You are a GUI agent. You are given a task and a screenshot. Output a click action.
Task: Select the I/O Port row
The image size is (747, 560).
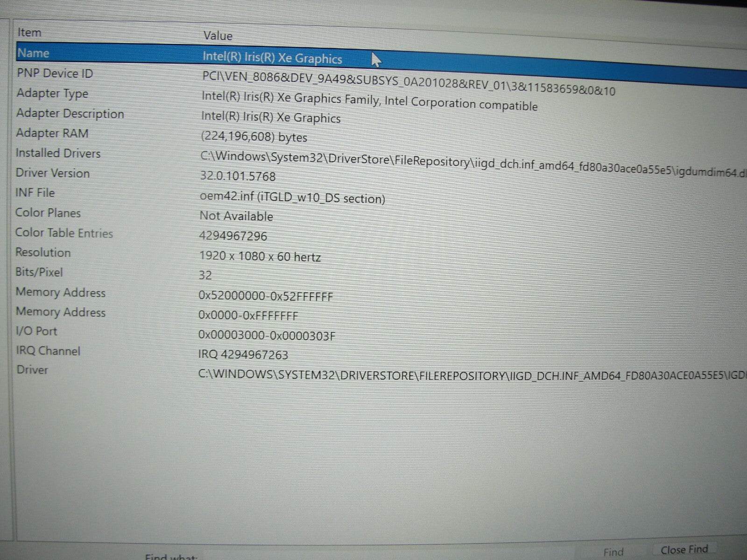(x=187, y=332)
